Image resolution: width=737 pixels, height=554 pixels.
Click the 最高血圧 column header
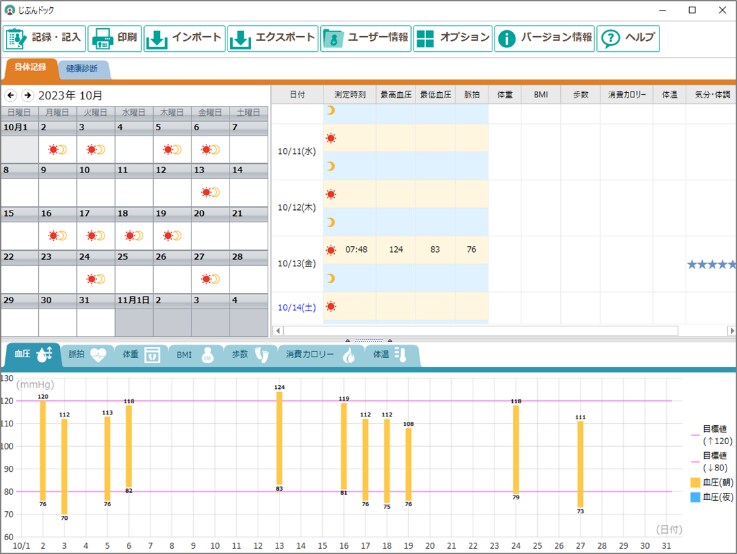(396, 94)
